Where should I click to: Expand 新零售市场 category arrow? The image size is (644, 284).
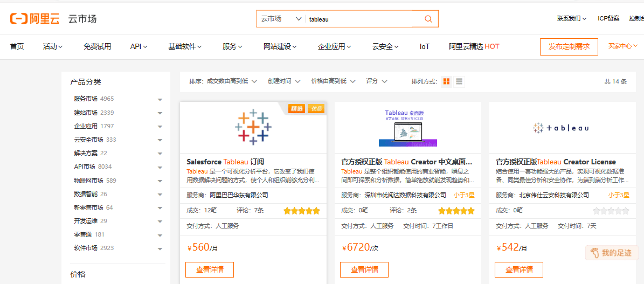tap(160, 208)
